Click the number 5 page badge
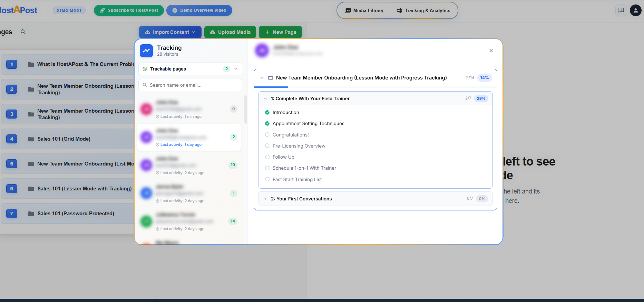Image resolution: width=644 pixels, height=302 pixels. (12, 164)
